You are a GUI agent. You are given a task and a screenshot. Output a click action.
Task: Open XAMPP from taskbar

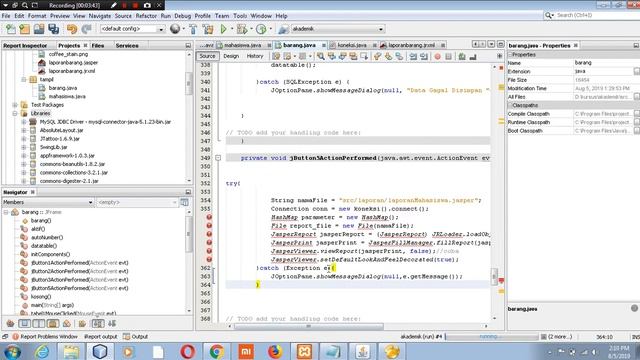[x=304, y=351]
